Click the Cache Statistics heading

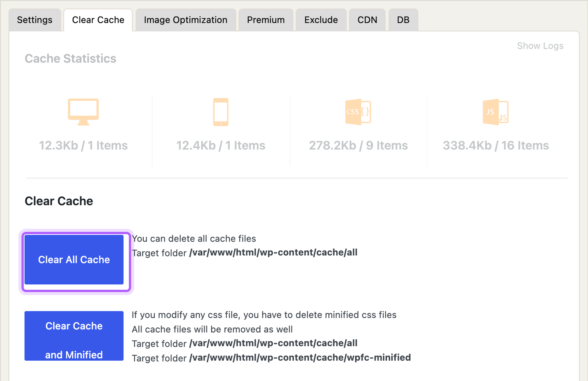click(71, 59)
